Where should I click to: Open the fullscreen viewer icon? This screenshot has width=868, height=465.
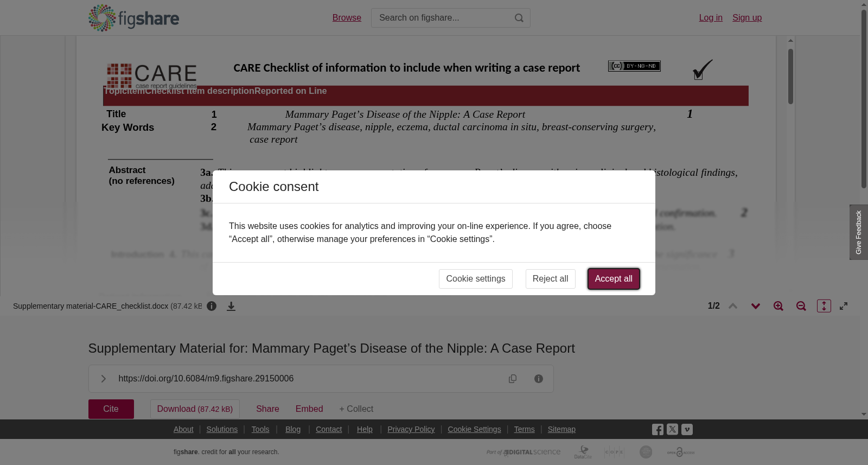click(844, 306)
